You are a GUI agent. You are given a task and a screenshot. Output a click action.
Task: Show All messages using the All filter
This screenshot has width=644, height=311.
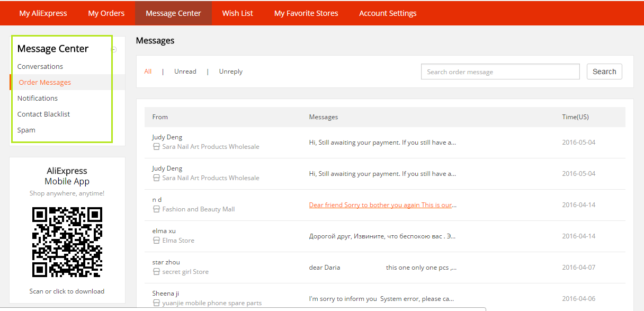[x=148, y=71]
